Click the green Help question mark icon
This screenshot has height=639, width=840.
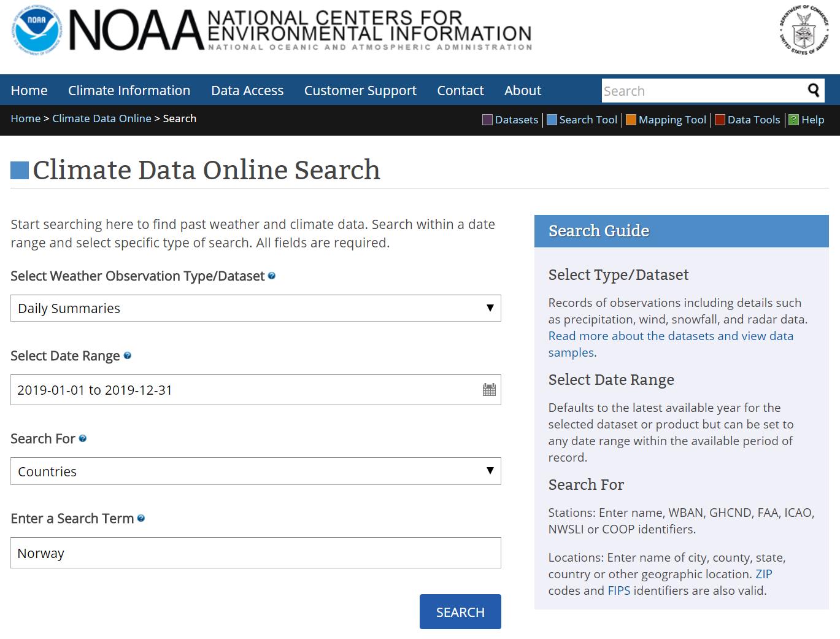[x=793, y=120]
